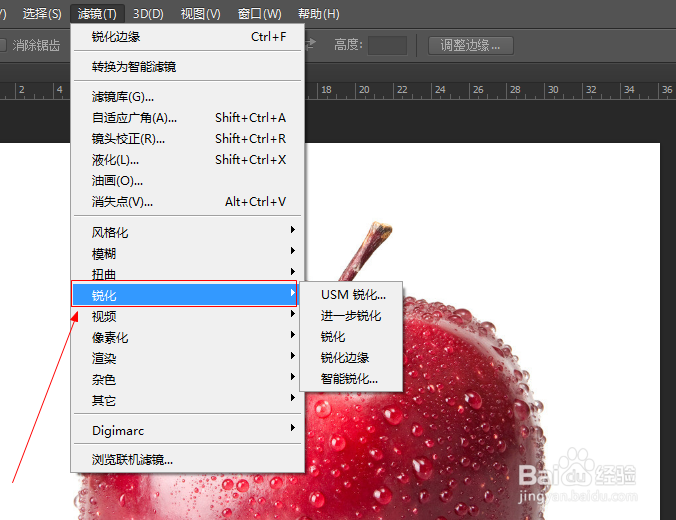Open the 窗口(W) menu
Image resolution: width=676 pixels, height=520 pixels.
tap(260, 14)
